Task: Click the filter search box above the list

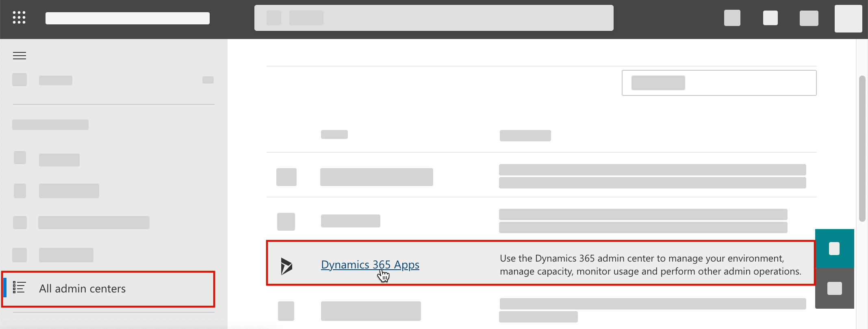Action: point(719,83)
